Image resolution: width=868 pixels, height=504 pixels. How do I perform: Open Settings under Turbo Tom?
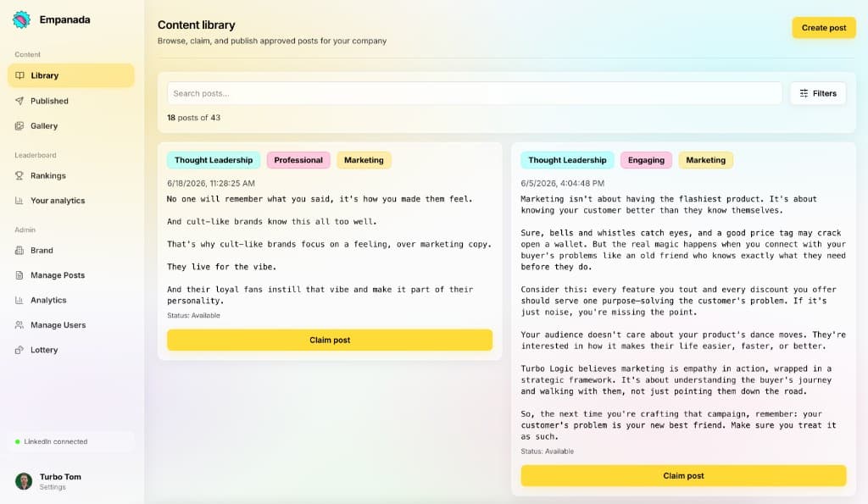[53, 487]
